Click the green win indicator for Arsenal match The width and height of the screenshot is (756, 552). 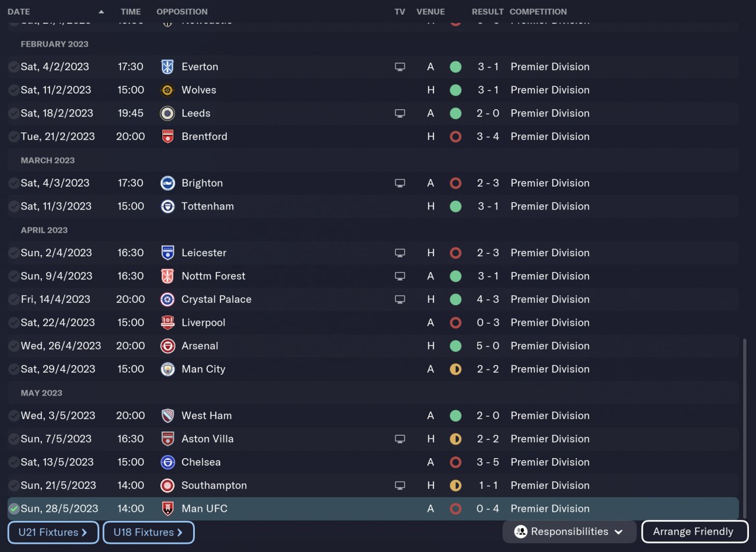[455, 346]
